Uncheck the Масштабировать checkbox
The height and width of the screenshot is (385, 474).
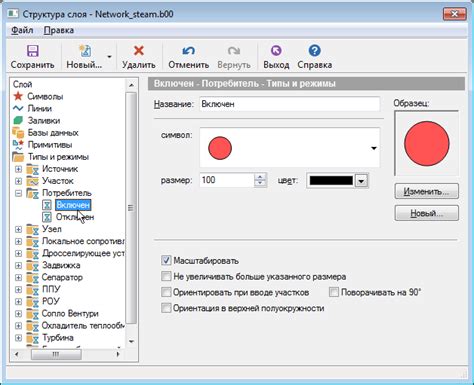coord(166,260)
